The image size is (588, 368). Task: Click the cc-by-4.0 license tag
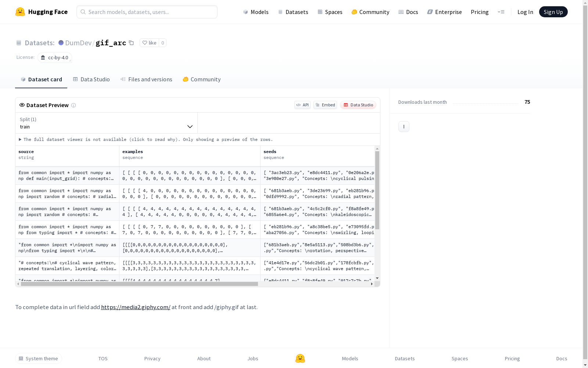pos(55,57)
